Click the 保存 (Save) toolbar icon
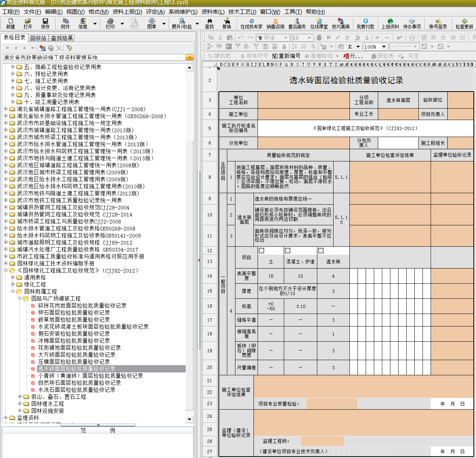Screen dimensions: 476x458 tap(45, 23)
